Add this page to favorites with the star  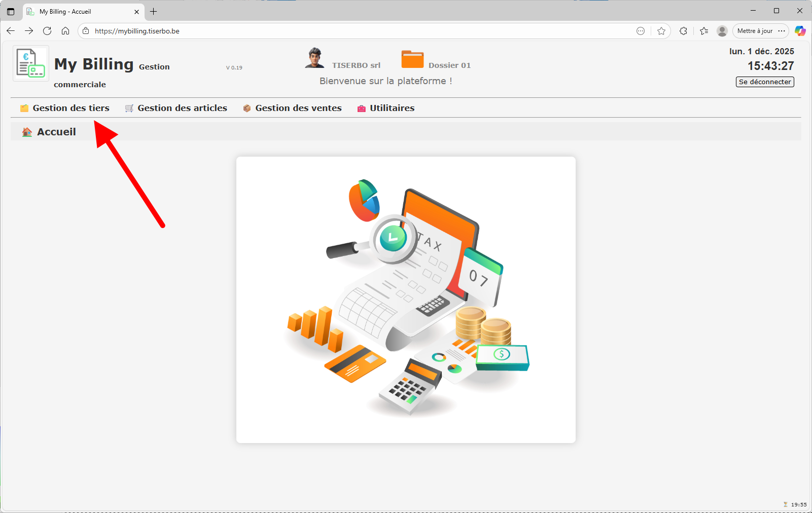pyautogui.click(x=661, y=31)
